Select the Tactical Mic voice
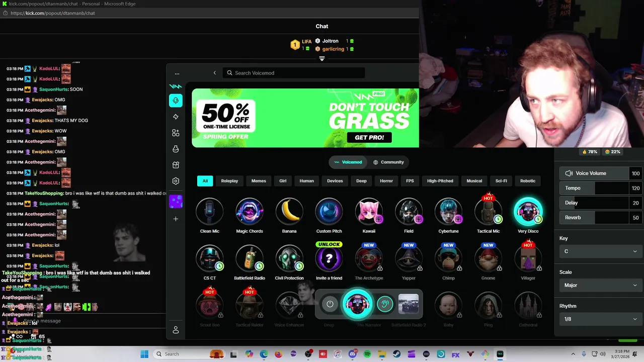The image size is (644, 362). 488,212
